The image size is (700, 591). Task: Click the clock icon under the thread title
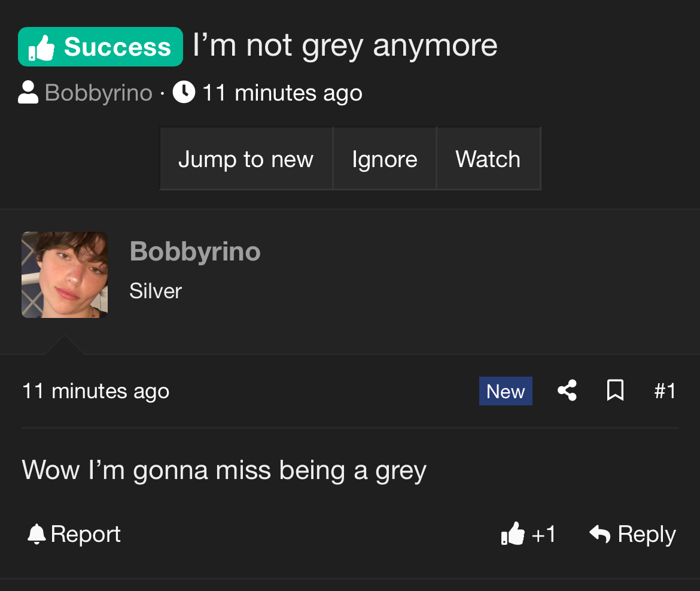click(184, 92)
